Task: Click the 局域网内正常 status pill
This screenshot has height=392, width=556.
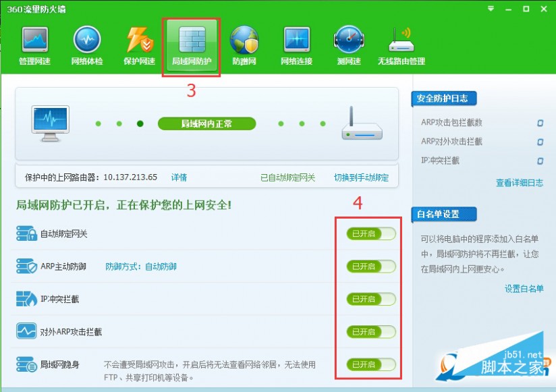Action: (206, 123)
